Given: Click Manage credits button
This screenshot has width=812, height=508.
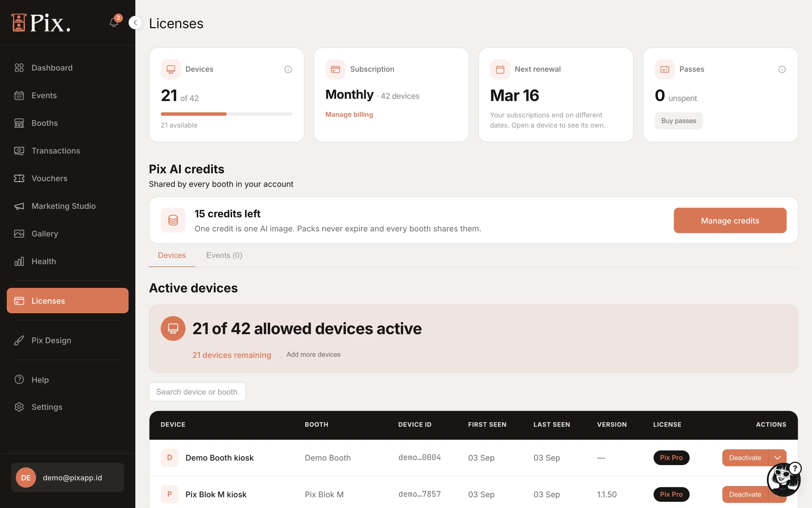Looking at the screenshot, I should tap(730, 220).
